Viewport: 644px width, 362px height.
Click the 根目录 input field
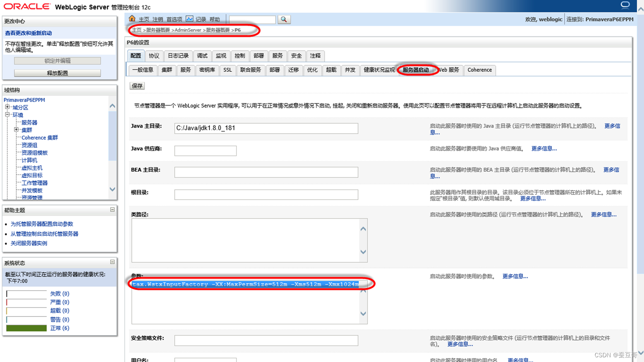coord(266,195)
